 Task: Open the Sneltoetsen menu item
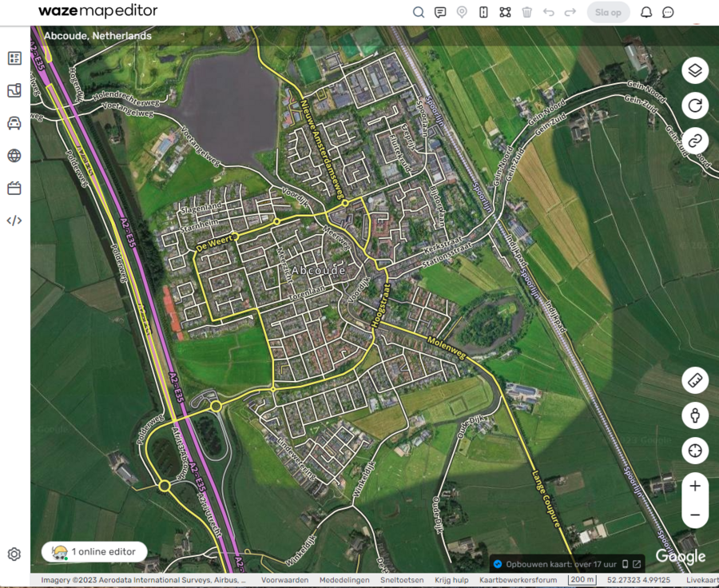click(402, 579)
